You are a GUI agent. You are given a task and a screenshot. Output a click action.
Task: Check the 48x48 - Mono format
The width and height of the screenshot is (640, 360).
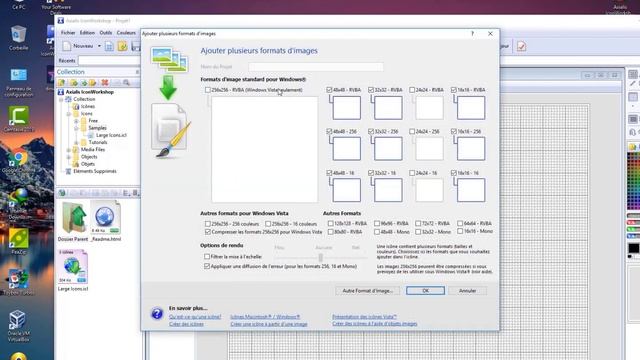click(377, 232)
